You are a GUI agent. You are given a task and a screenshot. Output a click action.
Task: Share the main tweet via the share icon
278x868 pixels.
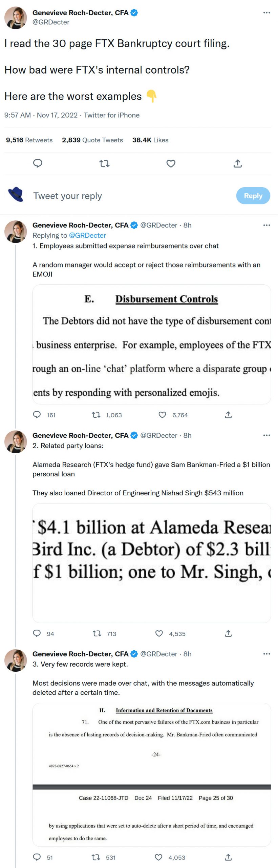click(238, 164)
